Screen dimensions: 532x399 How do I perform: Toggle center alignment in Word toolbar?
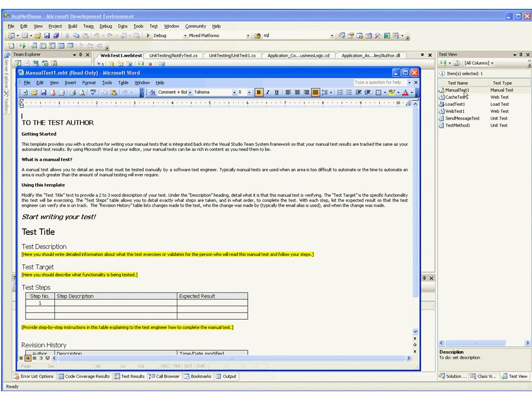point(297,93)
